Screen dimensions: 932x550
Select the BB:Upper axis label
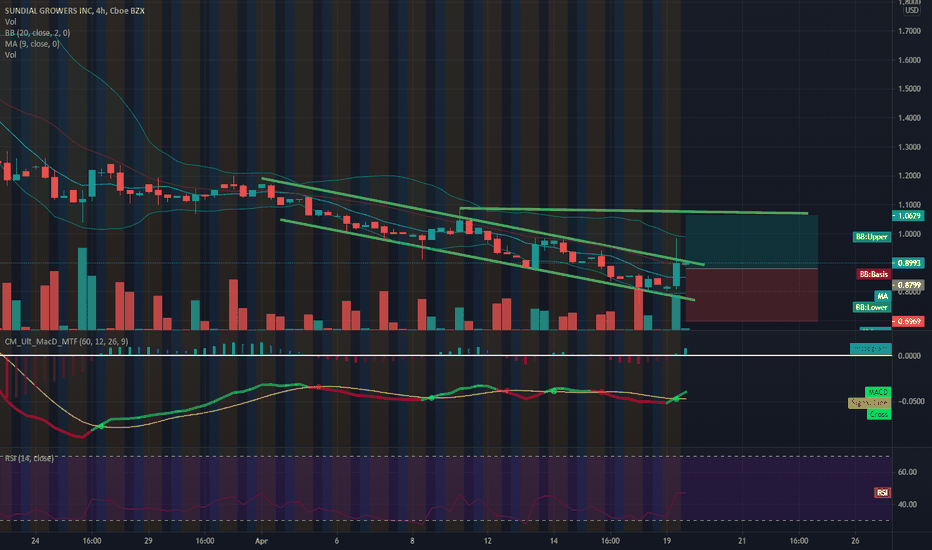point(871,237)
